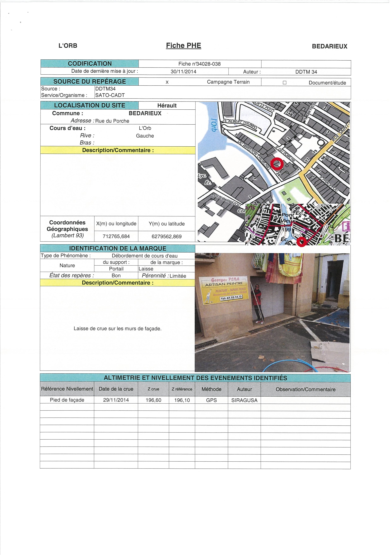The width and height of the screenshot is (392, 555).
Task: Click source value 'DDTM34'
Action: click(x=106, y=89)
